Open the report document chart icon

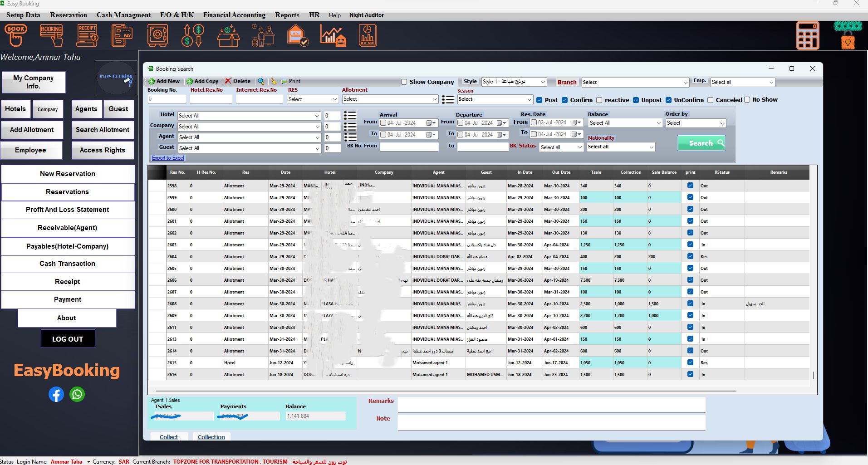(368, 35)
